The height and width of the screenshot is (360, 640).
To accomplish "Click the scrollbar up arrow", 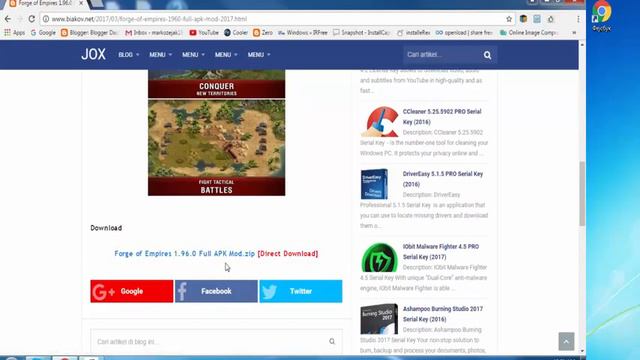I will pos(582,44).
